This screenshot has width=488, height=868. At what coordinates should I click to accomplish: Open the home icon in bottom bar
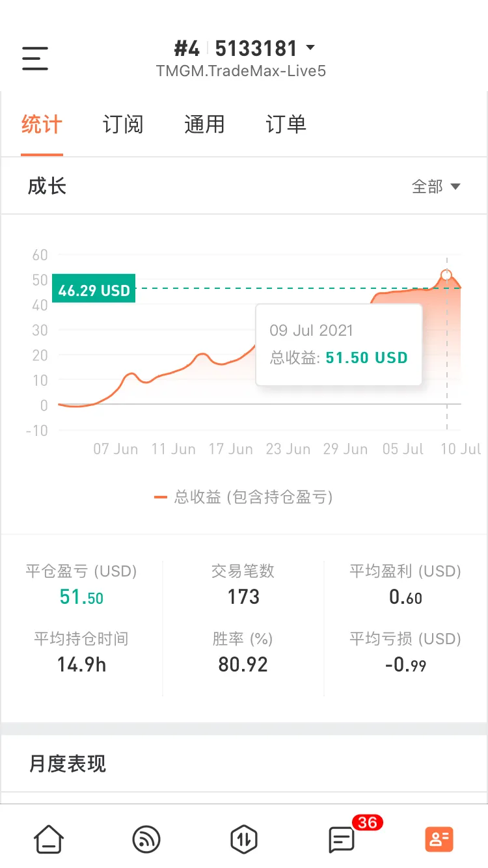(49, 839)
